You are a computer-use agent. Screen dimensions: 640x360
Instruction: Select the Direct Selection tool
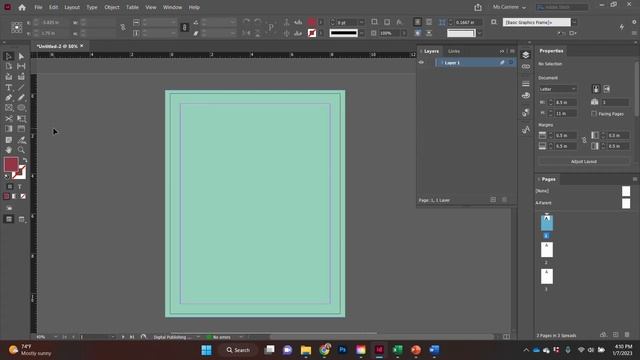point(21,56)
